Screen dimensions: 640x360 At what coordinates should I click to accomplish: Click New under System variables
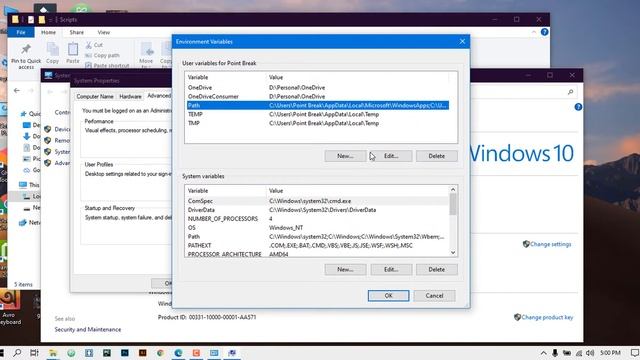tap(345, 269)
